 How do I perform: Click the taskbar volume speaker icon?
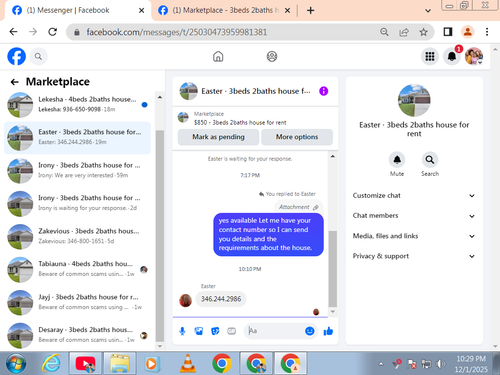(x=440, y=364)
